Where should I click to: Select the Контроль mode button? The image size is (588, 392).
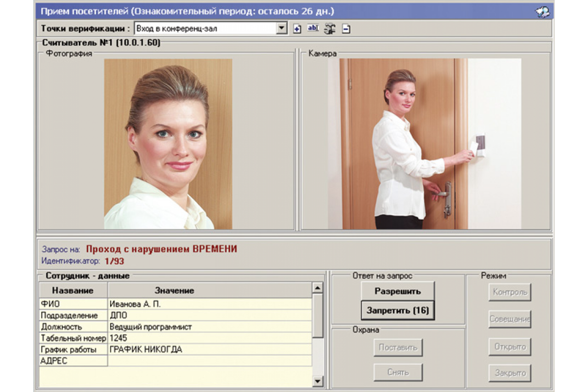click(510, 292)
